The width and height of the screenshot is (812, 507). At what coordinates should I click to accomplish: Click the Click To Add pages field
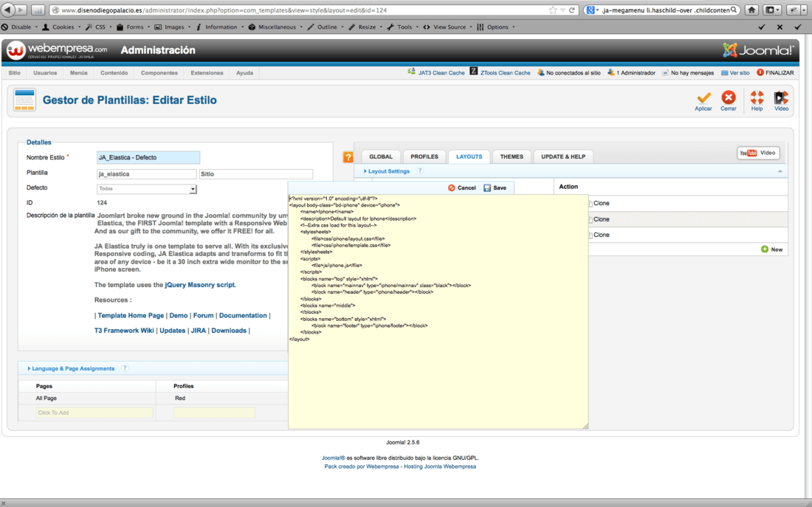tap(94, 413)
